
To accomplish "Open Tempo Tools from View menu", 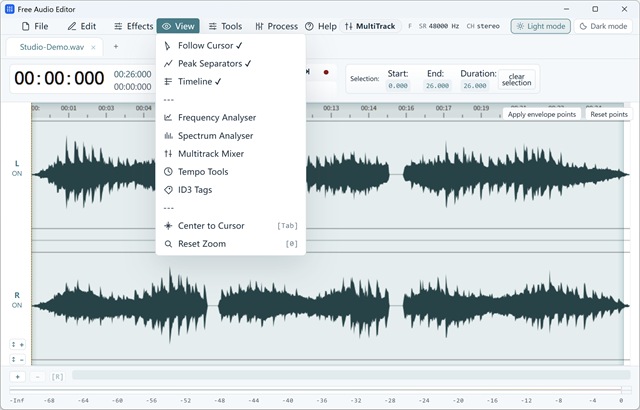I will (231, 171).
